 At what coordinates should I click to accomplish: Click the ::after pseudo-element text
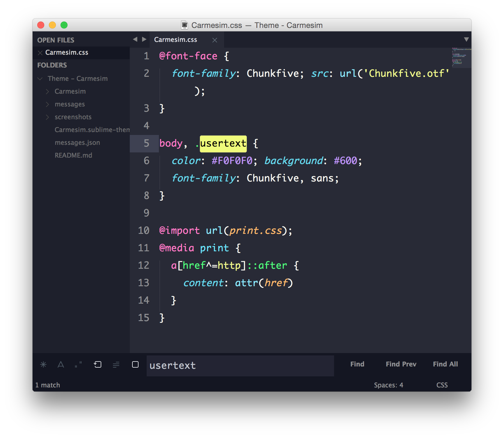pyautogui.click(x=267, y=266)
